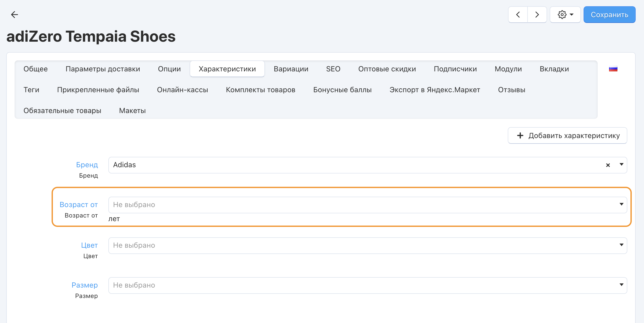This screenshot has width=644, height=323.
Task: Go to previous product arrow
Action: coord(518,15)
